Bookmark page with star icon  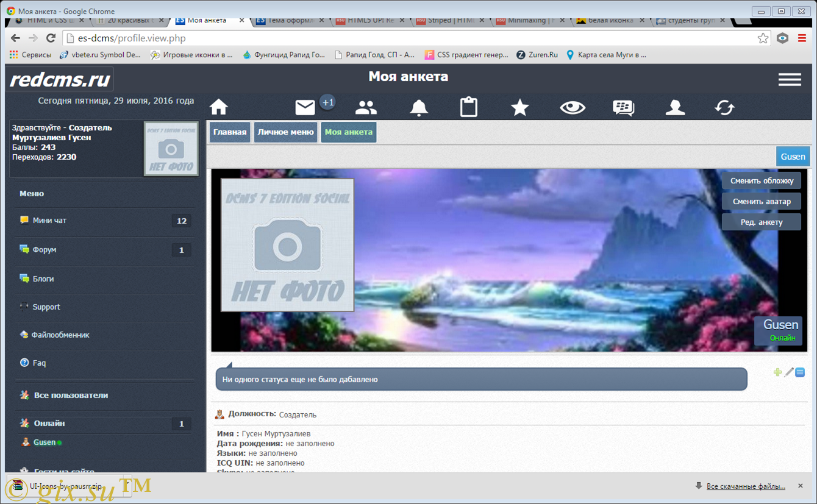[x=763, y=38]
